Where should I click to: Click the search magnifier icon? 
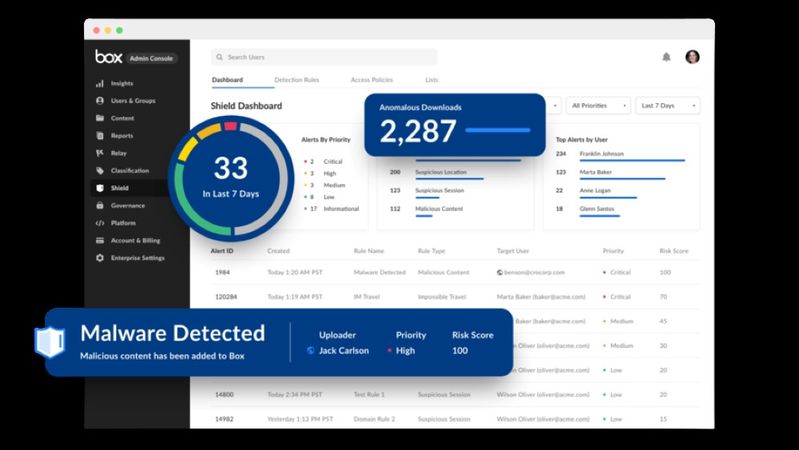point(220,57)
